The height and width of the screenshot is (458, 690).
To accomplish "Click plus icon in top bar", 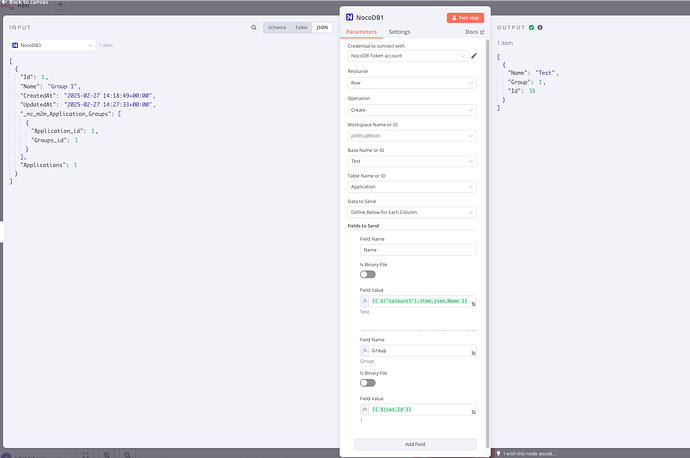I will pos(60,4).
